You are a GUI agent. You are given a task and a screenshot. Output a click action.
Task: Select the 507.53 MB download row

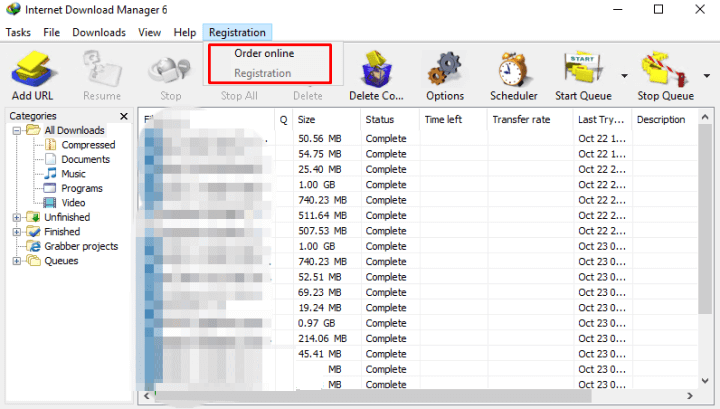(x=418, y=231)
